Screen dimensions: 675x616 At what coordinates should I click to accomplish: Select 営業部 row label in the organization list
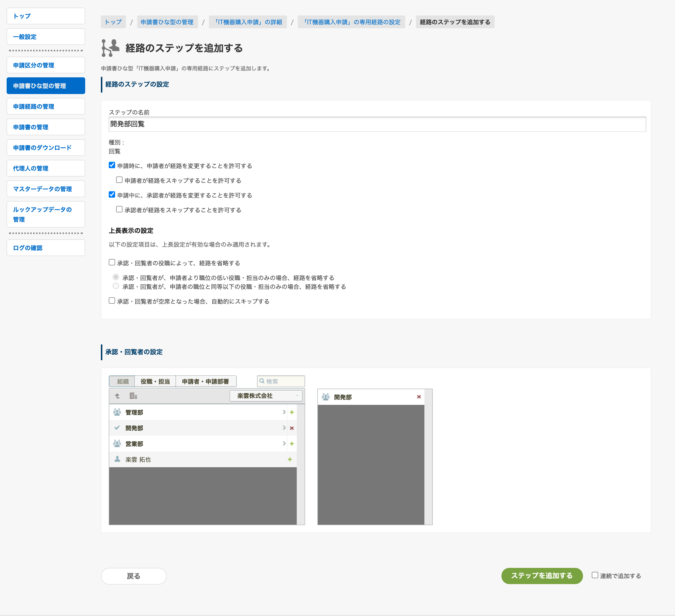(x=134, y=444)
